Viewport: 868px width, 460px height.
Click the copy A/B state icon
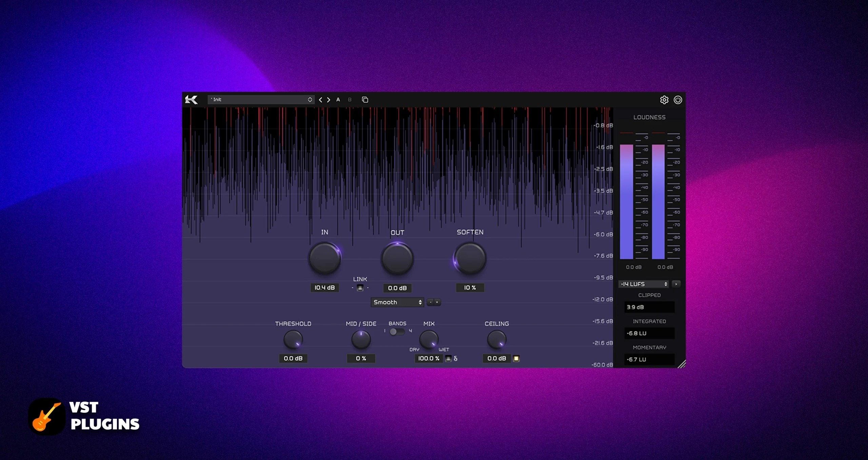pos(365,100)
